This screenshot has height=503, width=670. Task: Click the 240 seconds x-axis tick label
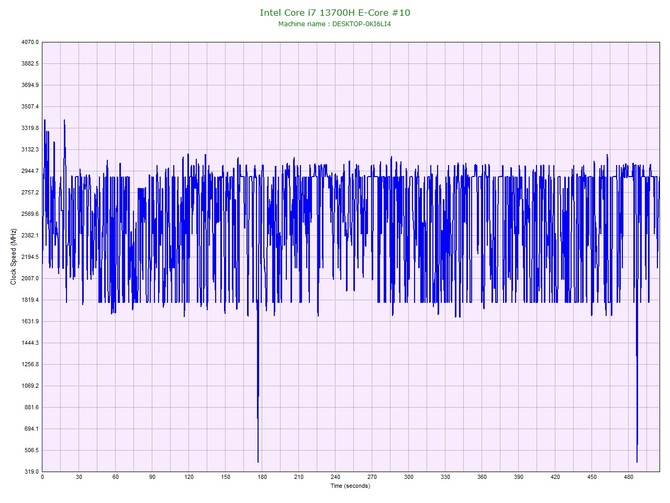[x=335, y=477]
